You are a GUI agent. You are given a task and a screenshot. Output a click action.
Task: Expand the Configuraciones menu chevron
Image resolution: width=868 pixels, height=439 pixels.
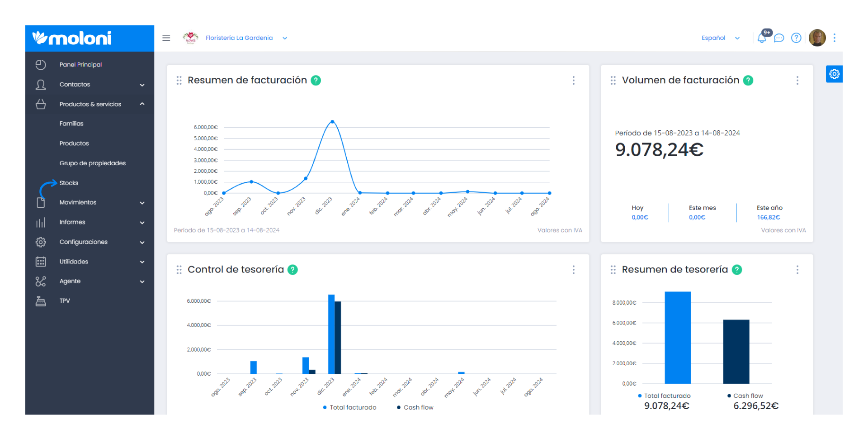pos(142,243)
